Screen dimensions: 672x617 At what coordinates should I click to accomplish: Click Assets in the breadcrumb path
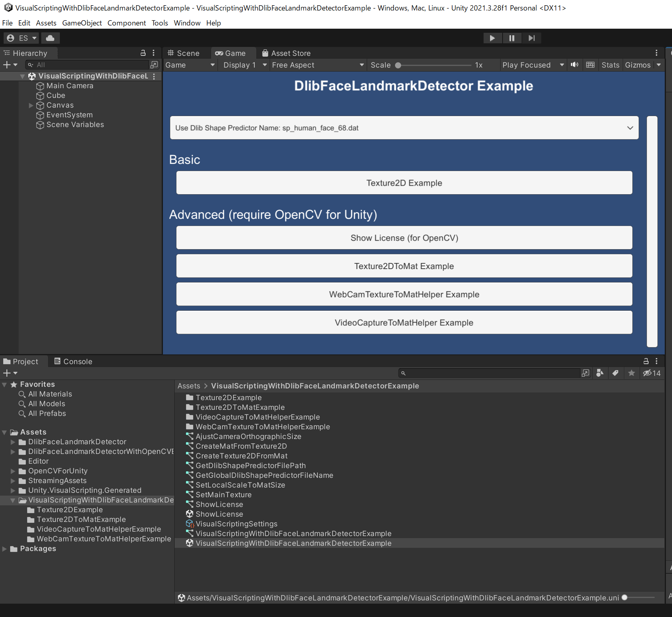pos(189,386)
